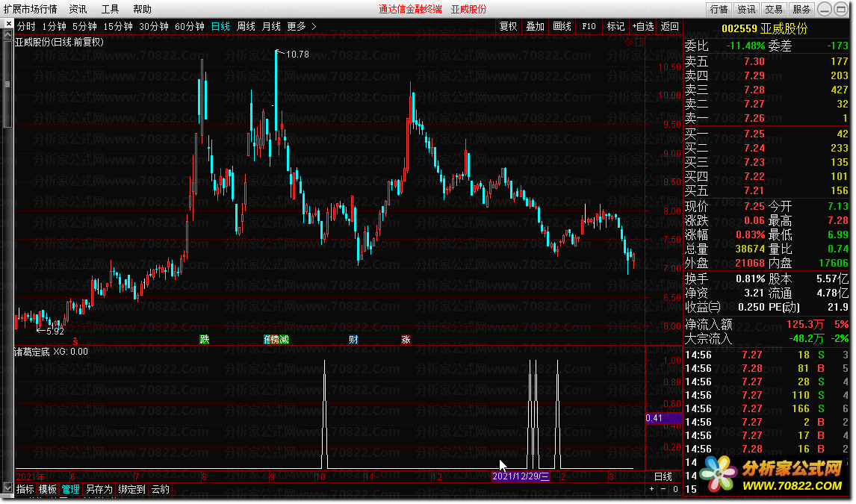Click the red diamond icon above price axis

click(628, 42)
